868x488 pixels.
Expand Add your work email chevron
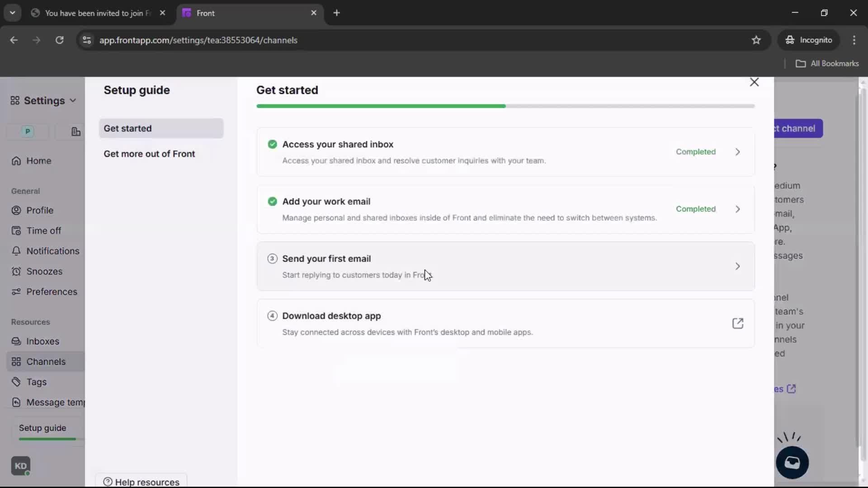737,209
